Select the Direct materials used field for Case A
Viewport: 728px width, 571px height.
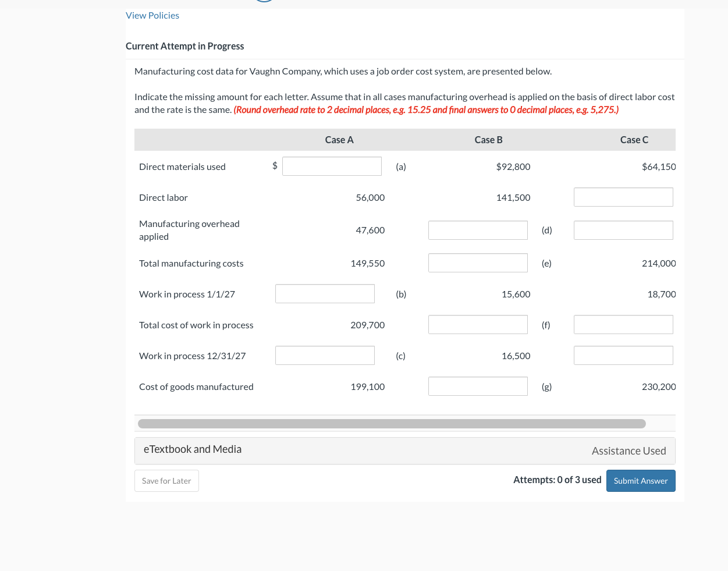coord(332,166)
